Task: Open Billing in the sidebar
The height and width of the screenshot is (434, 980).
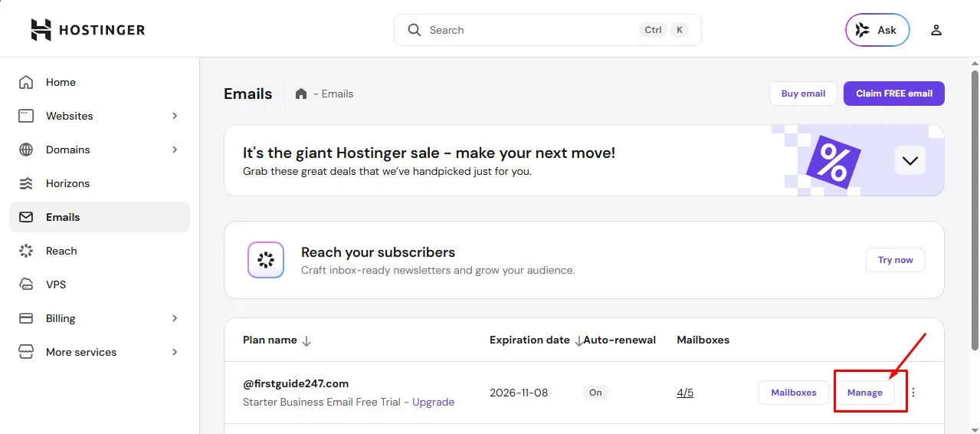Action: (x=100, y=318)
